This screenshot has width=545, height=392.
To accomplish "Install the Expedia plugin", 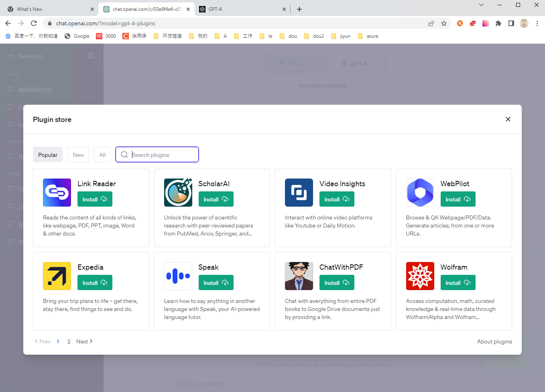I will pos(95,283).
